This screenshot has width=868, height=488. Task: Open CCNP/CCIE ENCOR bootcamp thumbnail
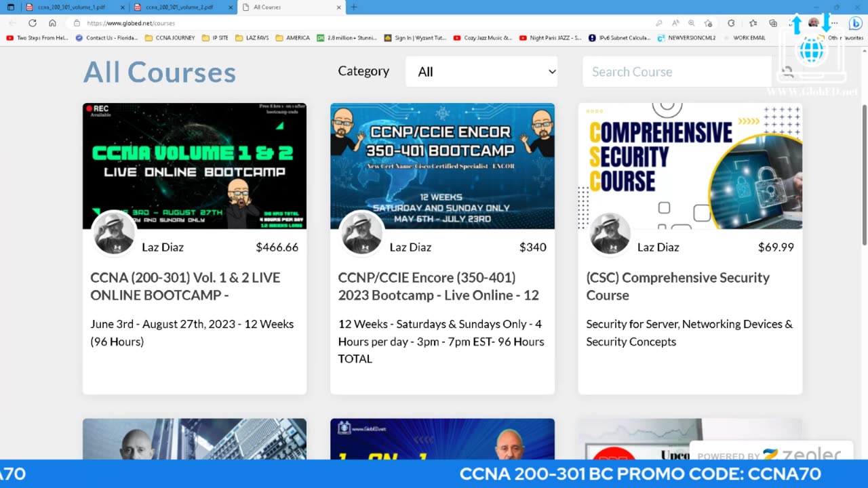pos(442,166)
